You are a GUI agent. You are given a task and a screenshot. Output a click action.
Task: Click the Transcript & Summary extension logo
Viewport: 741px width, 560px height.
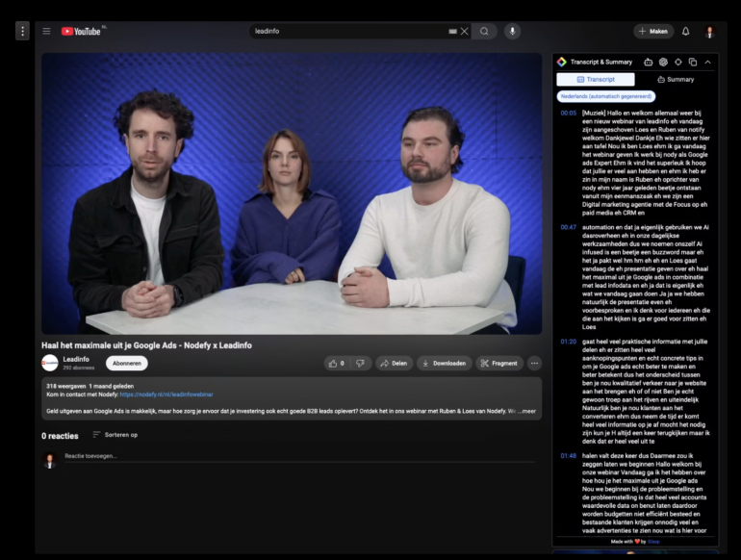562,62
